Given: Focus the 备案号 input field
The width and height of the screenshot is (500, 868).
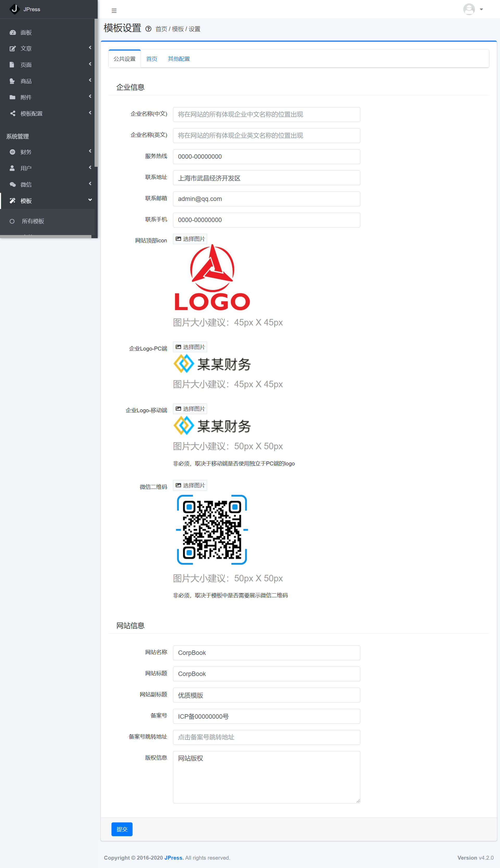Looking at the screenshot, I should coord(266,716).
